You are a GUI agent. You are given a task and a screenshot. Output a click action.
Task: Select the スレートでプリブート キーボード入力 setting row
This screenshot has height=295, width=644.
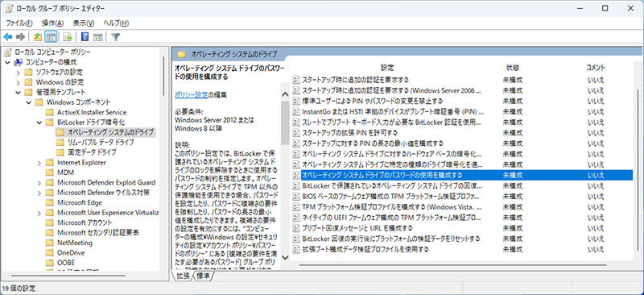point(461,122)
